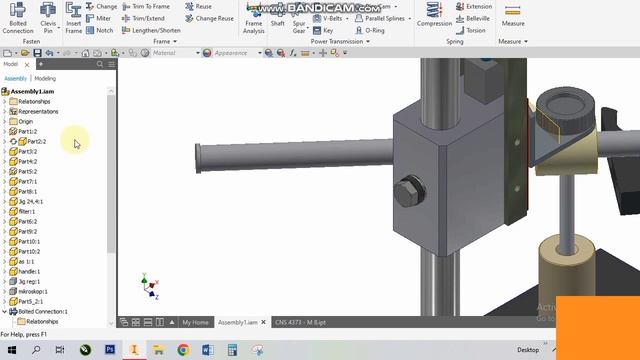Expand the Part1:2 node

click(x=4, y=131)
